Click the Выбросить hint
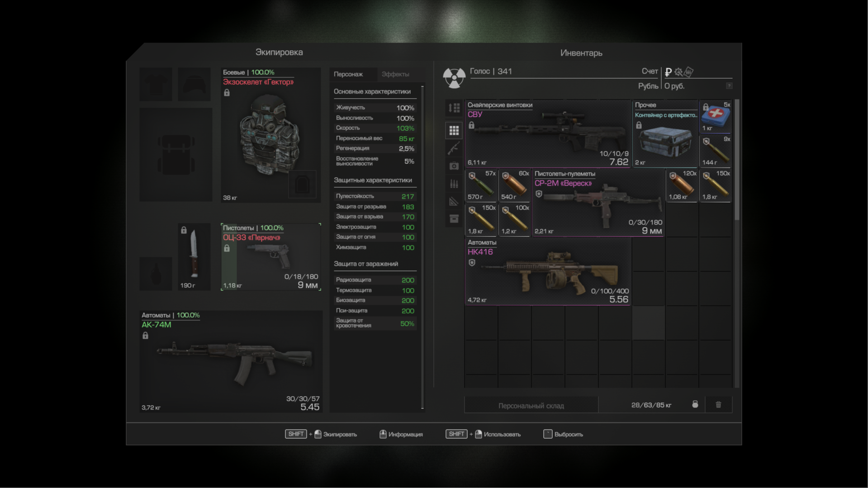868x488 pixels. pyautogui.click(x=563, y=434)
